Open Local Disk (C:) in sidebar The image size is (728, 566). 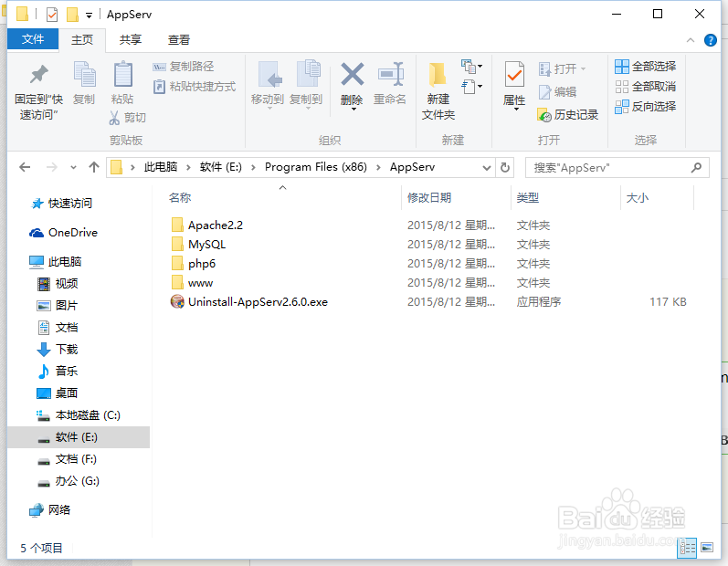79,415
